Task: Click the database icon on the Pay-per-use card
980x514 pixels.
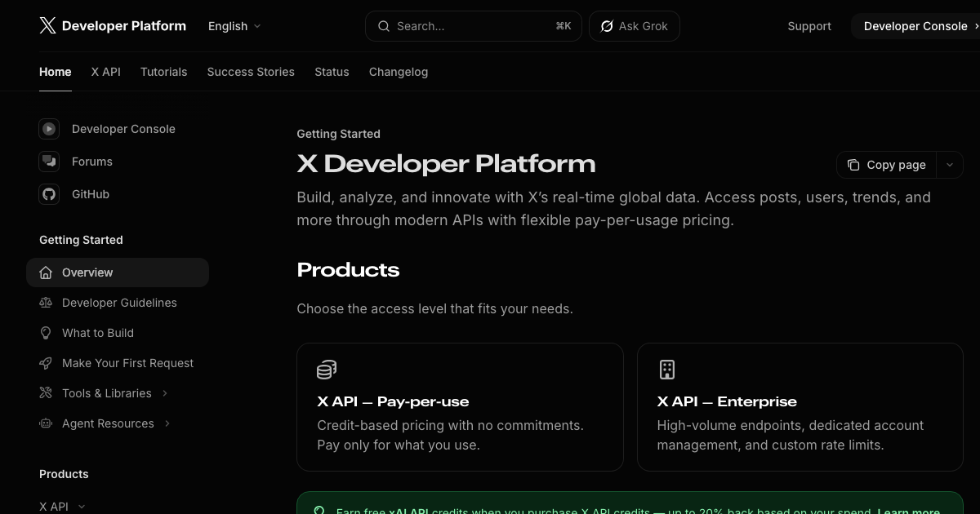Action: pyautogui.click(x=326, y=370)
